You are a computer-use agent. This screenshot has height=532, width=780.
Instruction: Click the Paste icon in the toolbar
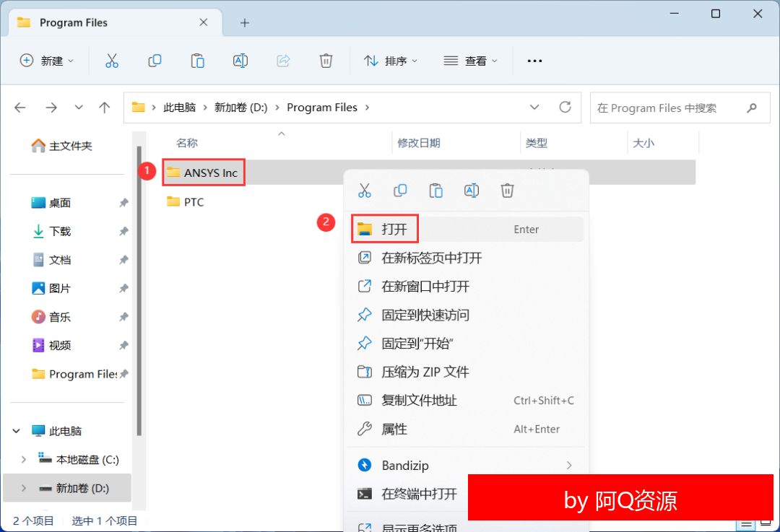pos(197,61)
